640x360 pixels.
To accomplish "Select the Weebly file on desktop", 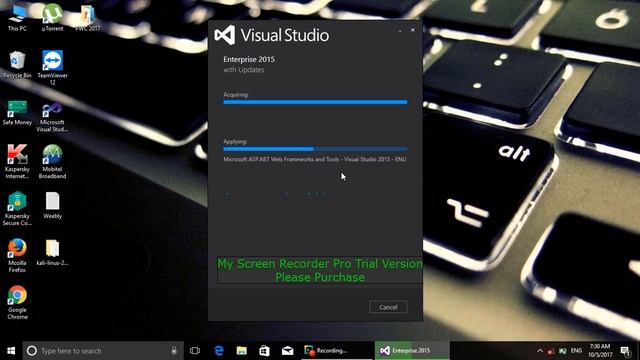I will 52,206.
